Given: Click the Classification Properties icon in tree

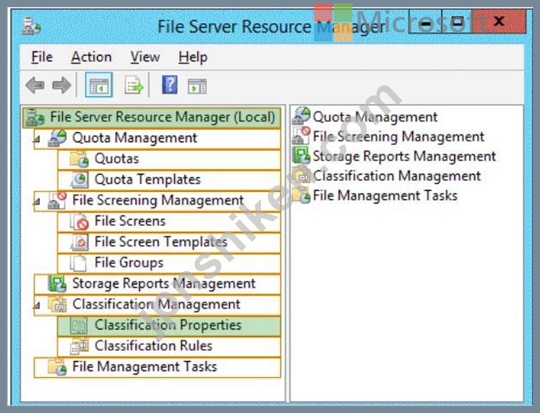Looking at the screenshot, I should point(79,326).
